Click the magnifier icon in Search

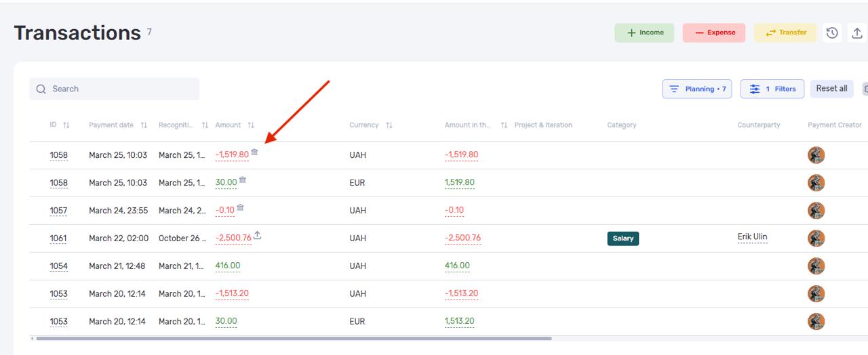(41, 89)
